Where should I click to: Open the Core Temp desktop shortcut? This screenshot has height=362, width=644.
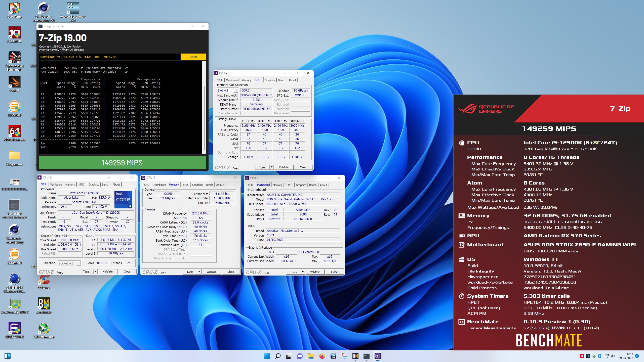point(15,10)
